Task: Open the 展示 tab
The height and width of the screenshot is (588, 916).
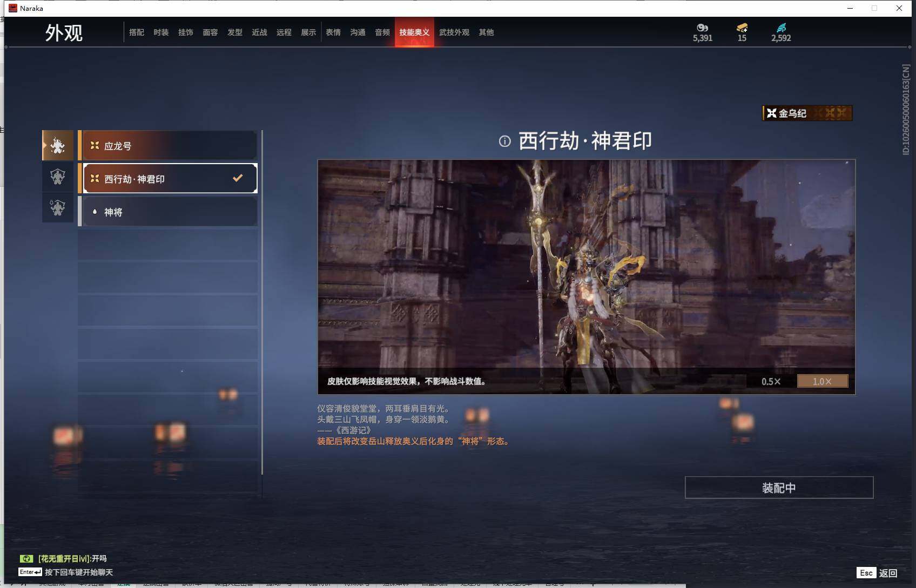Action: (308, 32)
